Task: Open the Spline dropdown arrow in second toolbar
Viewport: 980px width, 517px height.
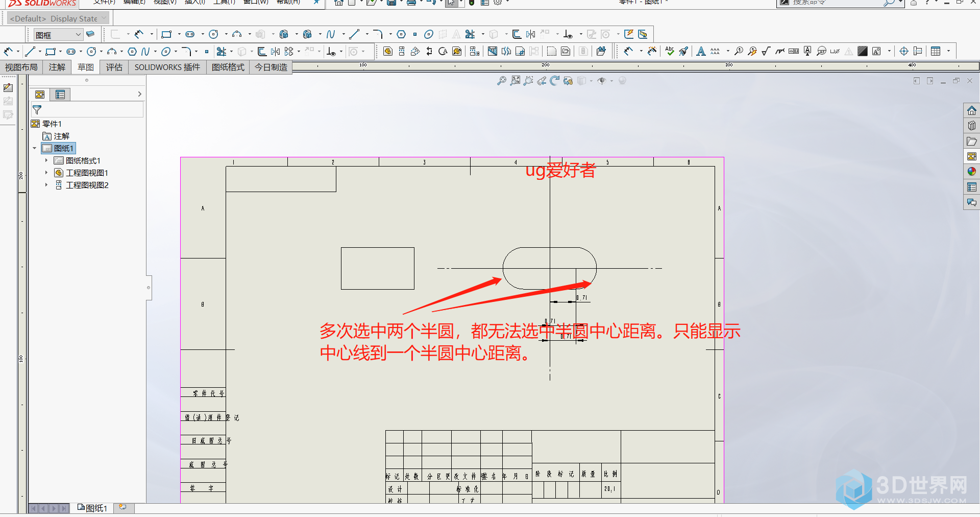Action: [x=155, y=52]
